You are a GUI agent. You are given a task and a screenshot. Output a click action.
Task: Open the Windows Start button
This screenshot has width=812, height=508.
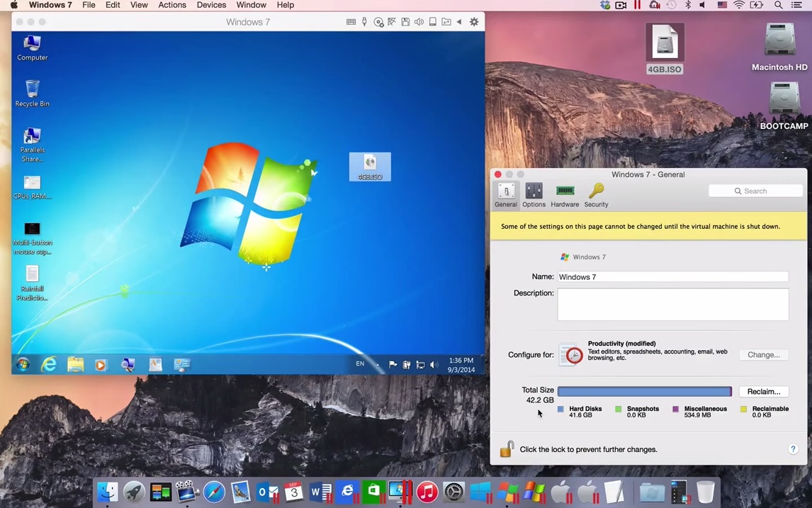pos(22,364)
